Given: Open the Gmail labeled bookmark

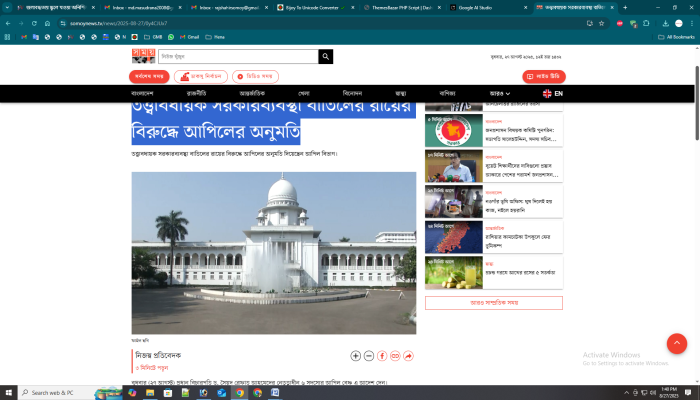Looking at the screenshot, I should (x=189, y=37).
